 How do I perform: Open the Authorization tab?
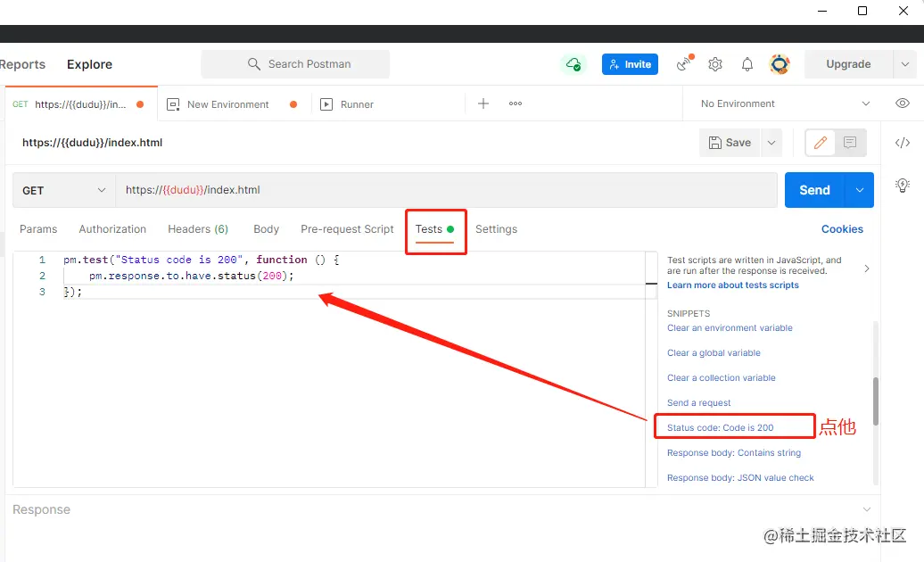point(112,229)
